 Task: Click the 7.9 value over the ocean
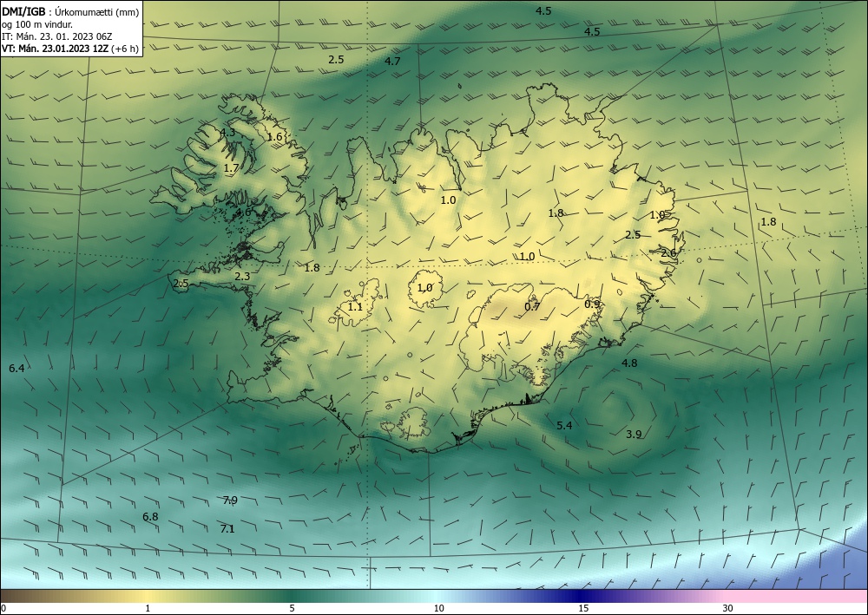(x=230, y=500)
